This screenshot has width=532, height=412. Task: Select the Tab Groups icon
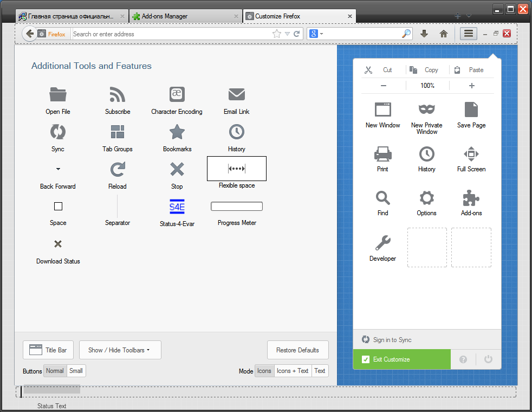pyautogui.click(x=117, y=131)
